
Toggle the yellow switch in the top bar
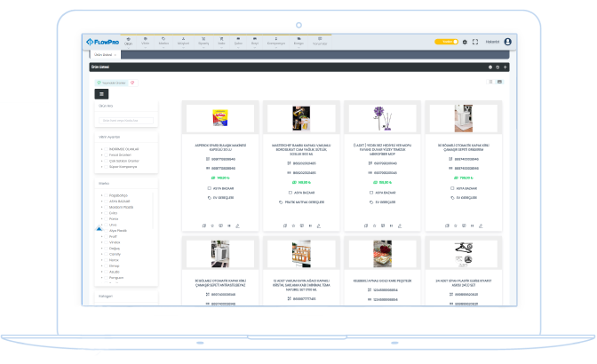445,42
